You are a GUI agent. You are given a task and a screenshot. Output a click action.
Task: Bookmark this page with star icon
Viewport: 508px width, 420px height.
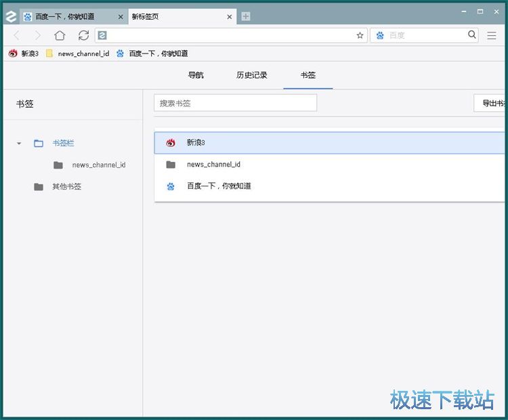pos(360,35)
